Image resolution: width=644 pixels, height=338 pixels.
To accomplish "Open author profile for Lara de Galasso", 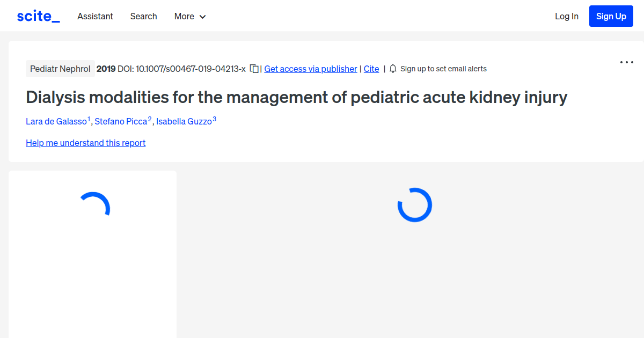I will tap(56, 121).
